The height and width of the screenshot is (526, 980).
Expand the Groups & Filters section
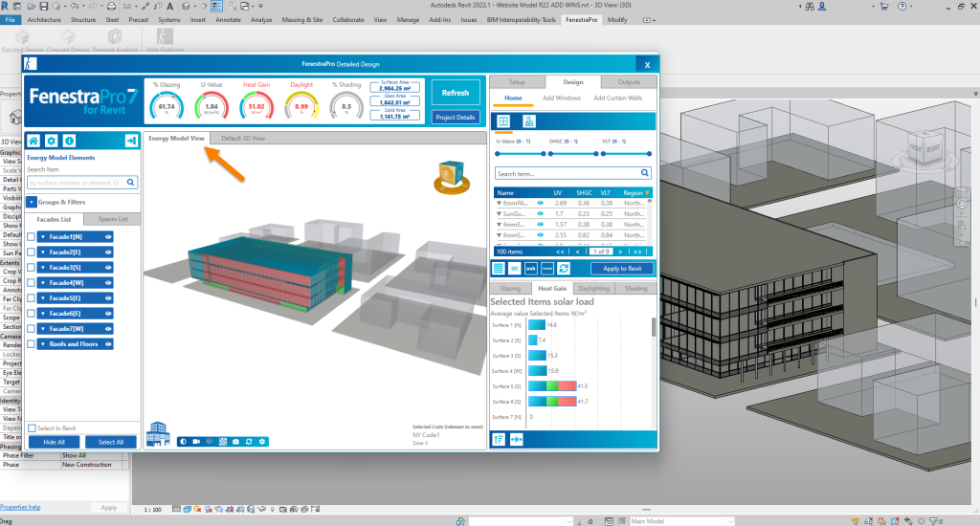click(32, 203)
